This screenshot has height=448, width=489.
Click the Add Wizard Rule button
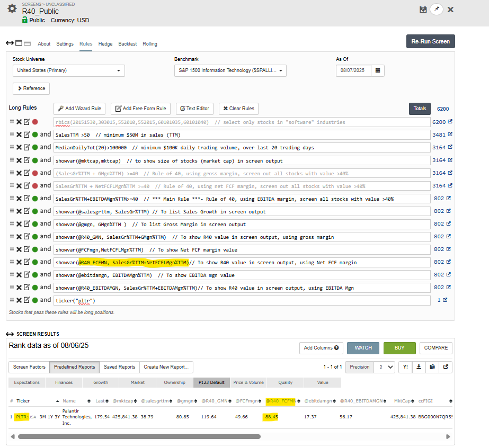tap(79, 109)
